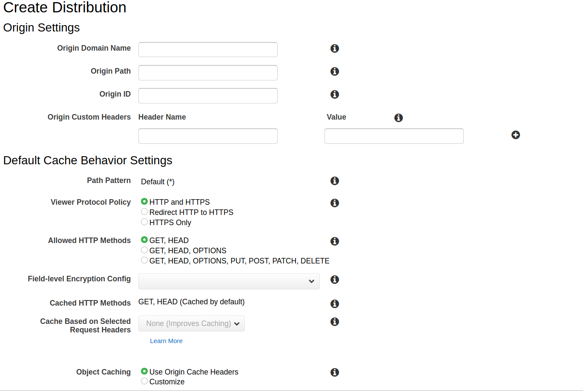Click the custom header Value field
The image size is (583, 392).
pos(394,136)
